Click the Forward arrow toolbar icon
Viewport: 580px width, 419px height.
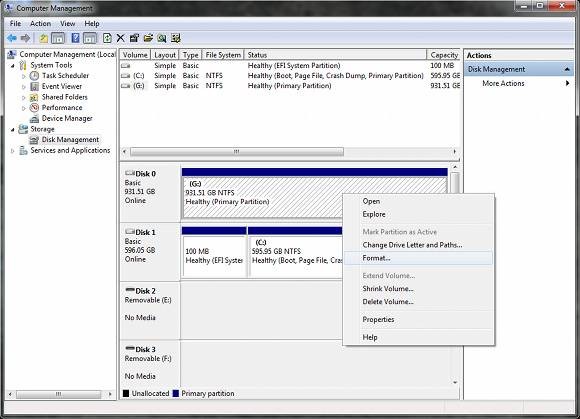pos(25,38)
